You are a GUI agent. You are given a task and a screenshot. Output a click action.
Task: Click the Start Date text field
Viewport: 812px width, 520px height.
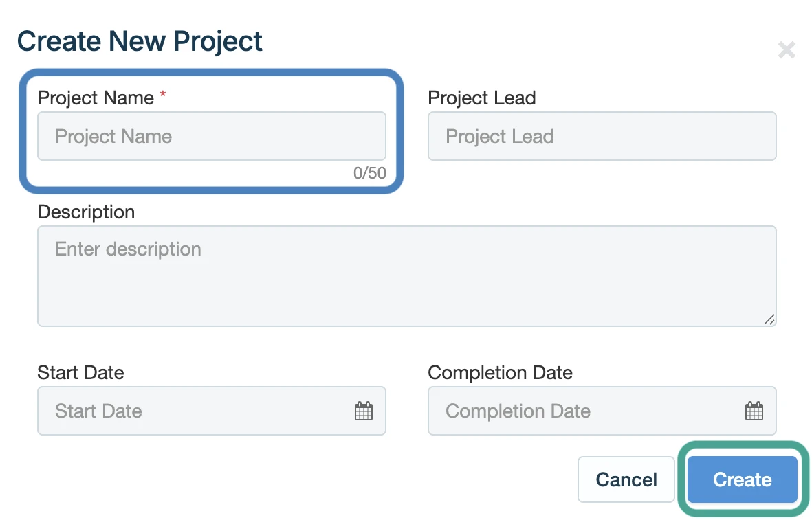pos(193,411)
